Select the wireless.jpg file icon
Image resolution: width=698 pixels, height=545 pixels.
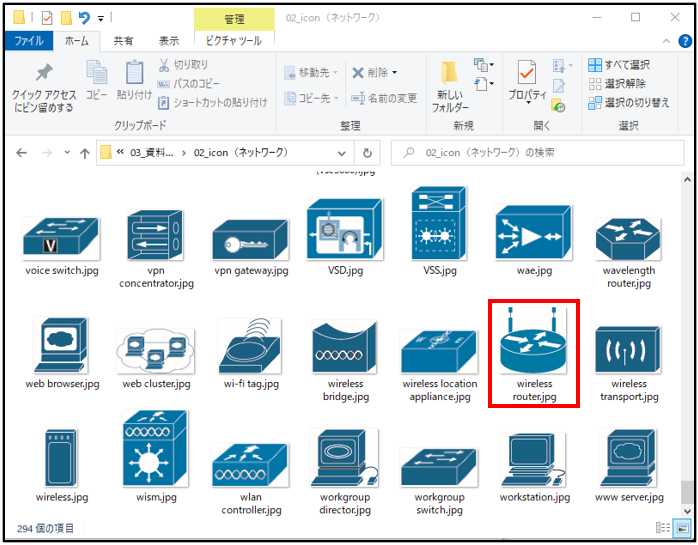click(61, 458)
